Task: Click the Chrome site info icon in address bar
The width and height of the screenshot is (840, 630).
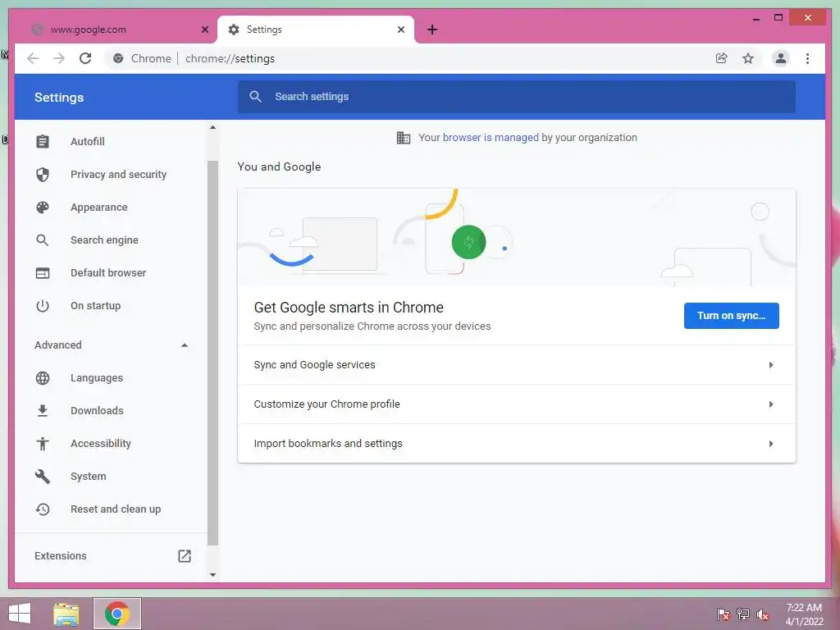Action: (x=118, y=58)
